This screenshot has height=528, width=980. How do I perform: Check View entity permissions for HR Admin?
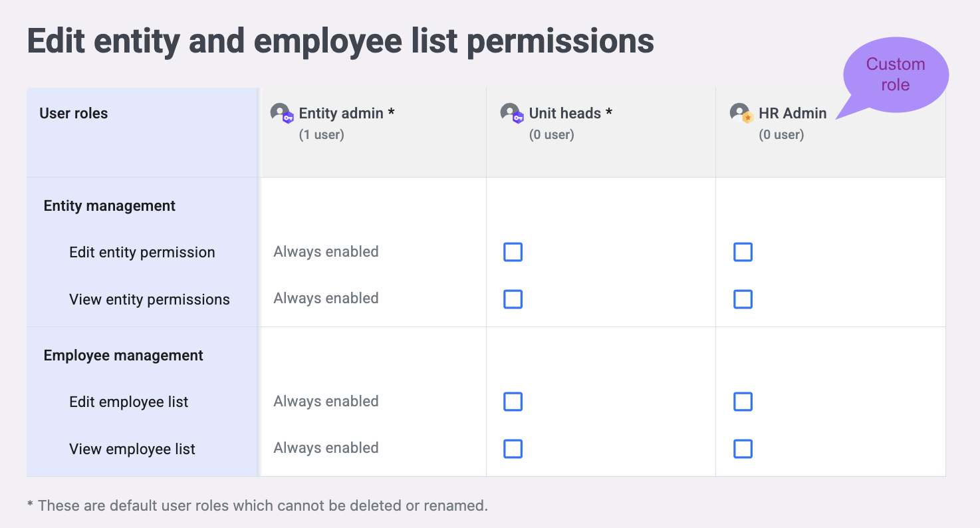point(743,299)
